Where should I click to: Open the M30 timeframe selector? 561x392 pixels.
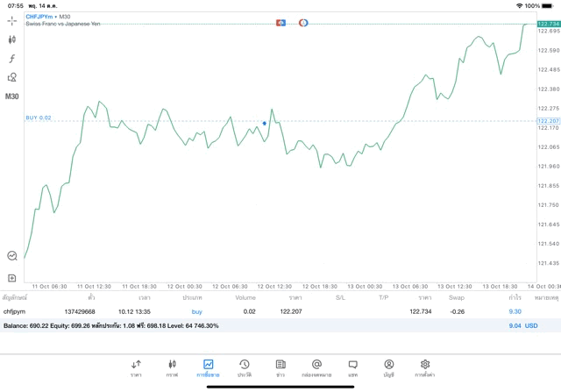[12, 96]
